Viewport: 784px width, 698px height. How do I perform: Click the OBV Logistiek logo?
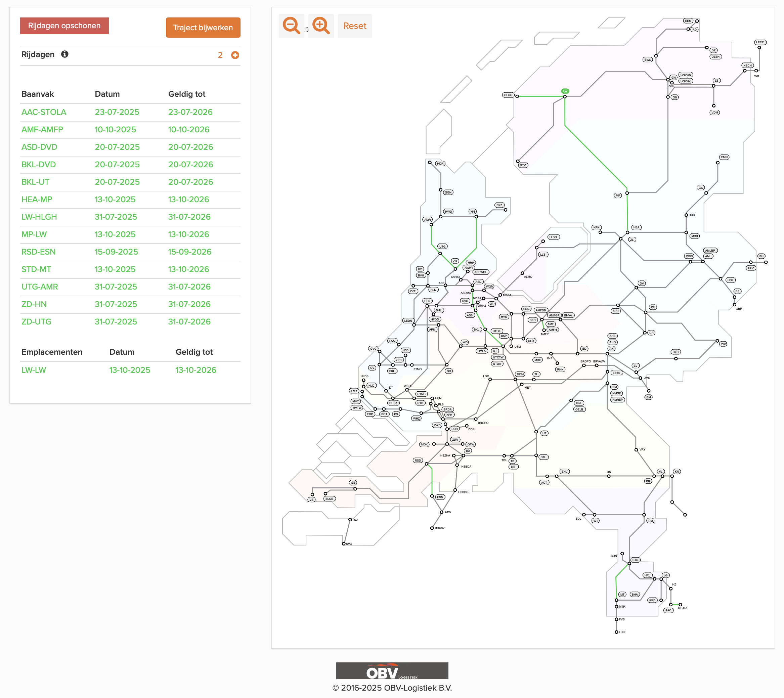(x=392, y=671)
